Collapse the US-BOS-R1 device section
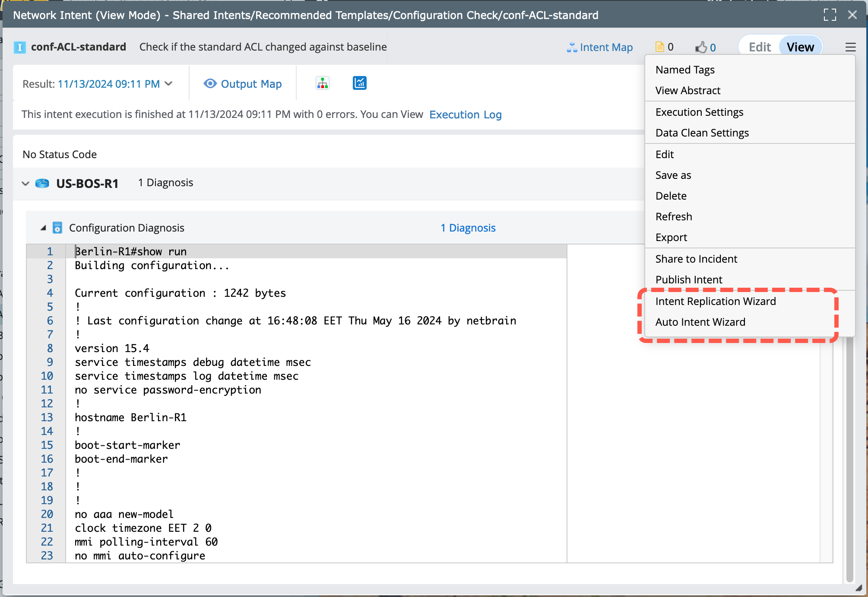This screenshot has width=868, height=597. point(25,183)
